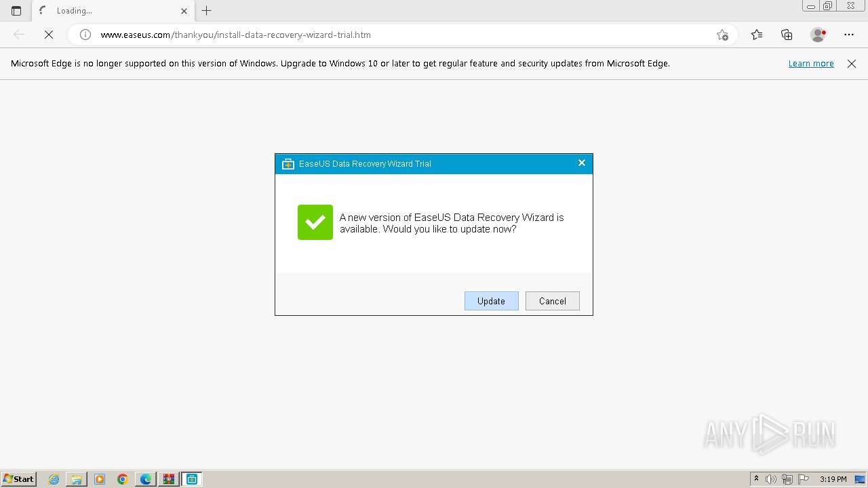This screenshot has width=868, height=488.
Task: Click the update available message text
Action: pos(452,223)
